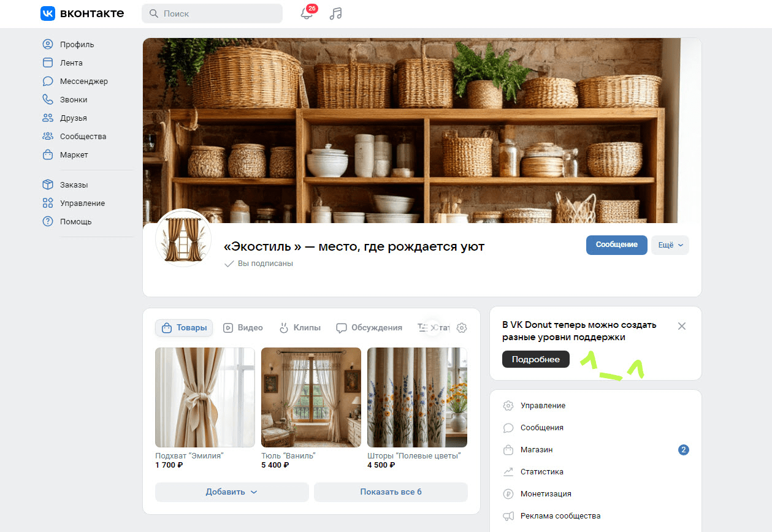Image resolution: width=772 pixels, height=532 pixels.
Task: Expand the Ещё dropdown button
Action: pyautogui.click(x=670, y=245)
